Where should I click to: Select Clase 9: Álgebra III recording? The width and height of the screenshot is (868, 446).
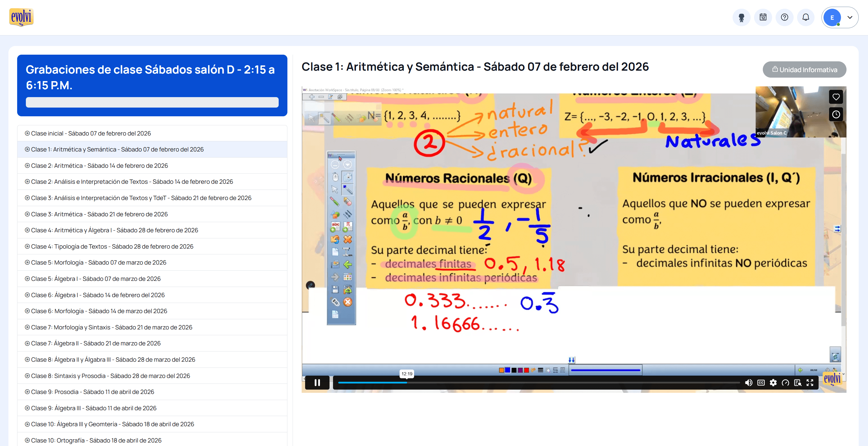(x=152, y=408)
